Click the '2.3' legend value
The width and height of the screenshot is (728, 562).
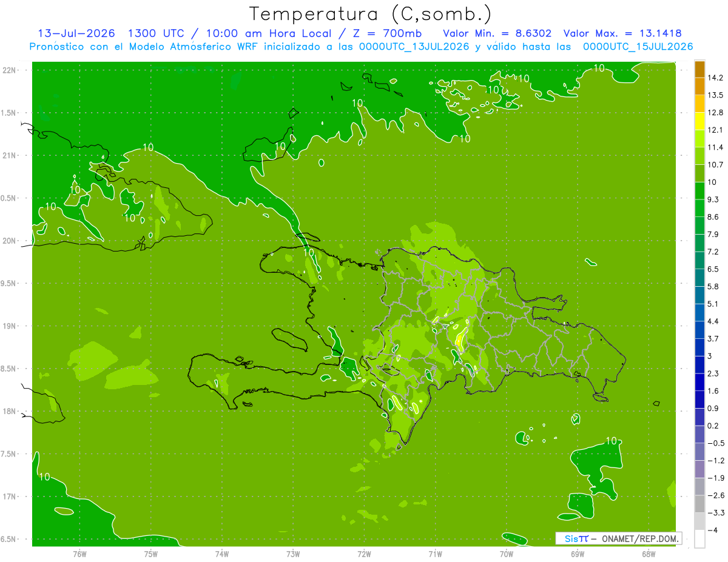click(713, 373)
